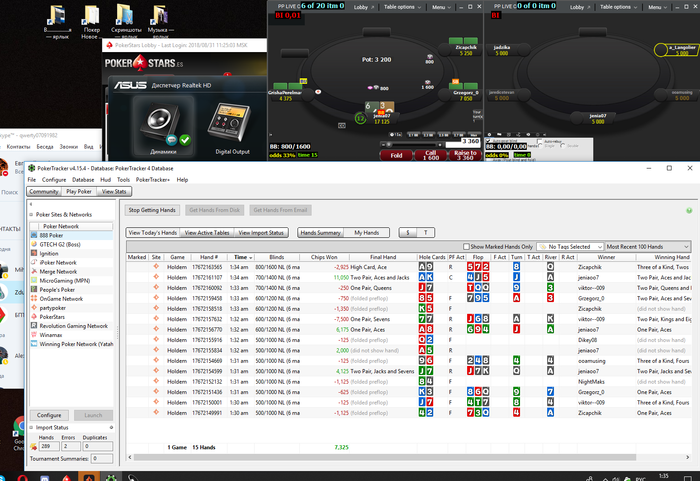Open Table options dropdown on right table

click(618, 7)
